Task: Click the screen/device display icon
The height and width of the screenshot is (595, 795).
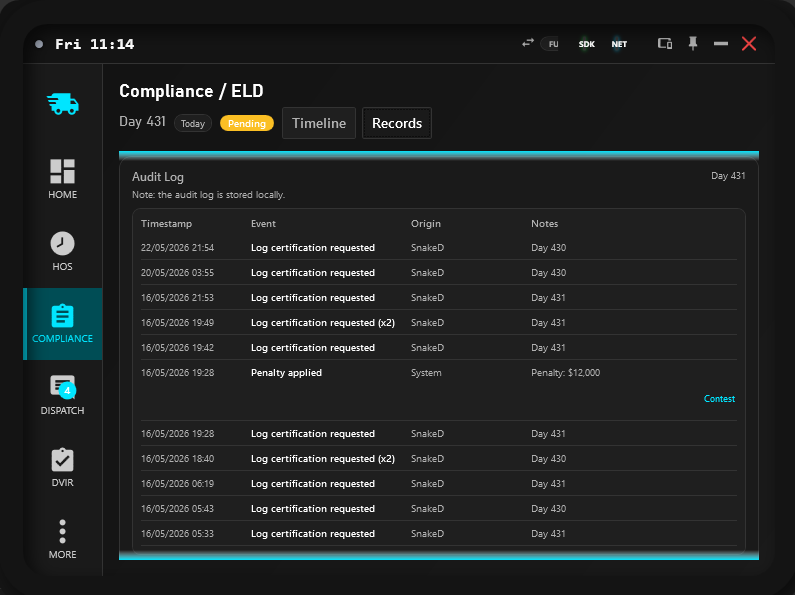Action: click(x=665, y=44)
